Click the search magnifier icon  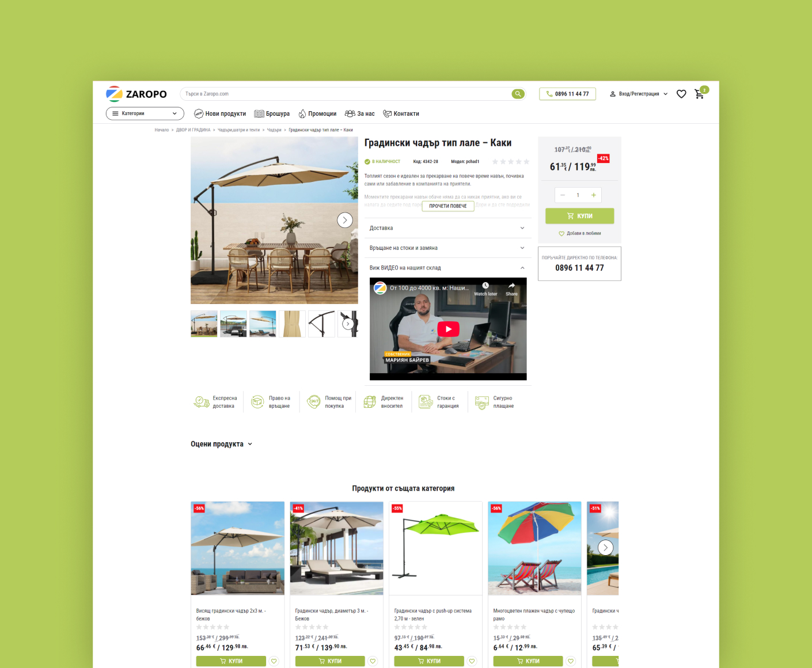517,93
